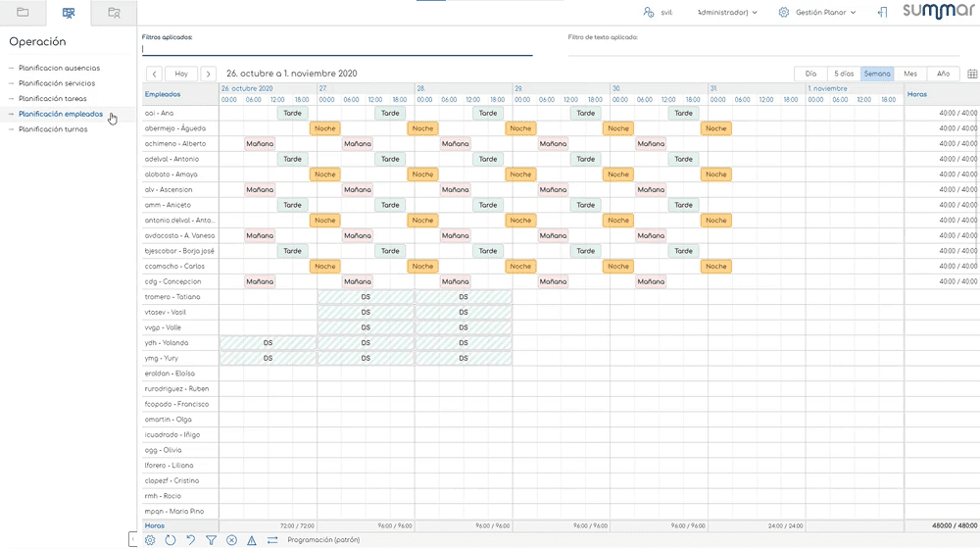
Task: Select employee row alobato - Amaya
Action: 180,175
